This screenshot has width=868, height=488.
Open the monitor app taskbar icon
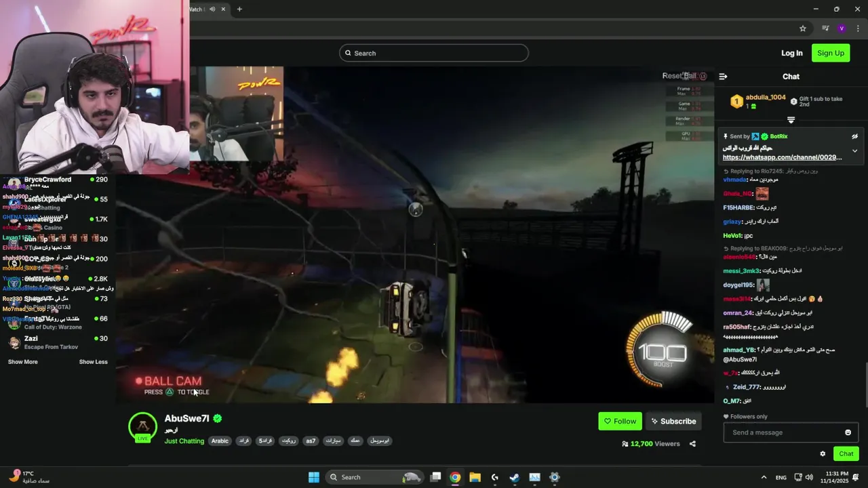point(534,477)
